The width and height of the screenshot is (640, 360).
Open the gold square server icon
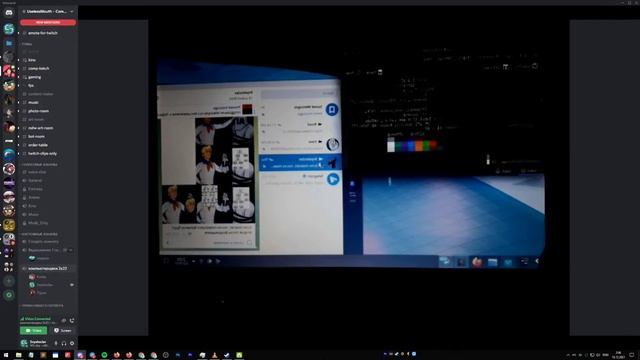pos(9,225)
